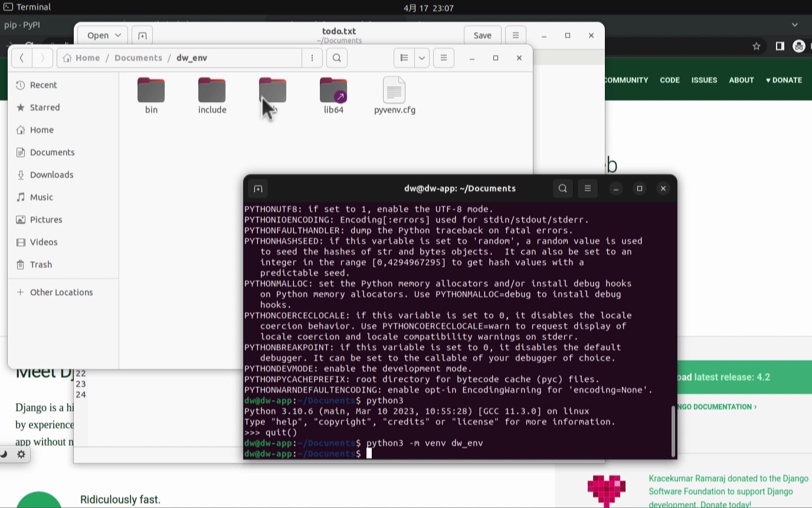Open the include folder

pyautogui.click(x=212, y=95)
